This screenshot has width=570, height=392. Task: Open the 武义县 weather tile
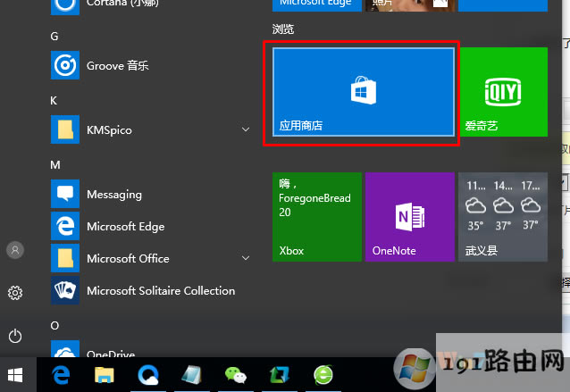coord(503,217)
